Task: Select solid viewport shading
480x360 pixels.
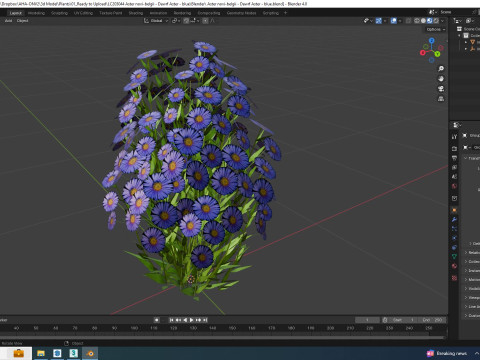Action: tap(423, 21)
